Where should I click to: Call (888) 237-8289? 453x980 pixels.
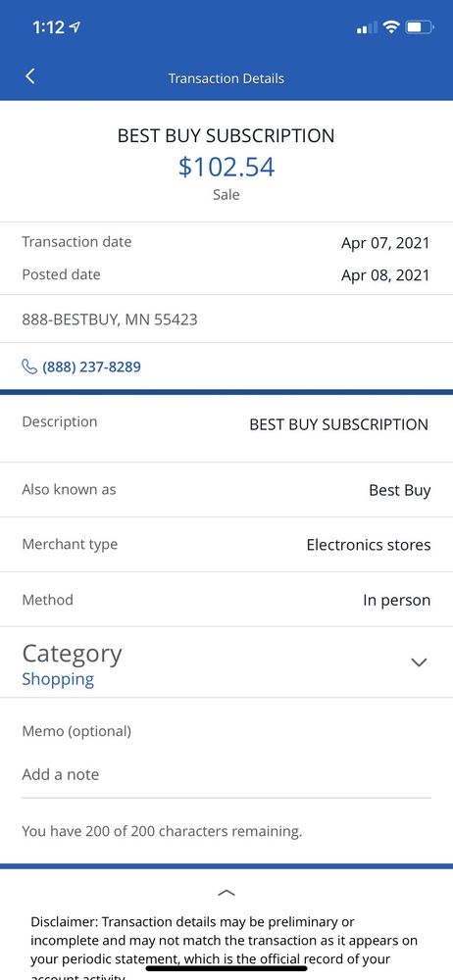[x=91, y=367]
